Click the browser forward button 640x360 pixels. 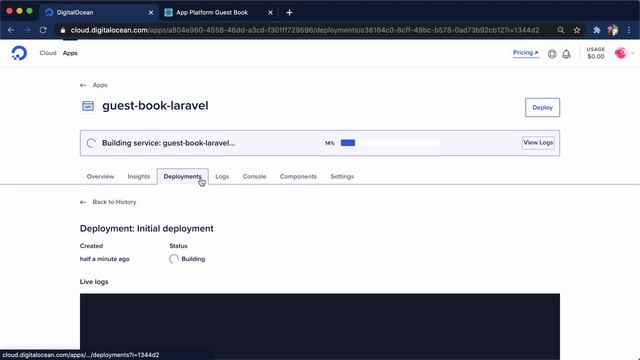[27, 30]
